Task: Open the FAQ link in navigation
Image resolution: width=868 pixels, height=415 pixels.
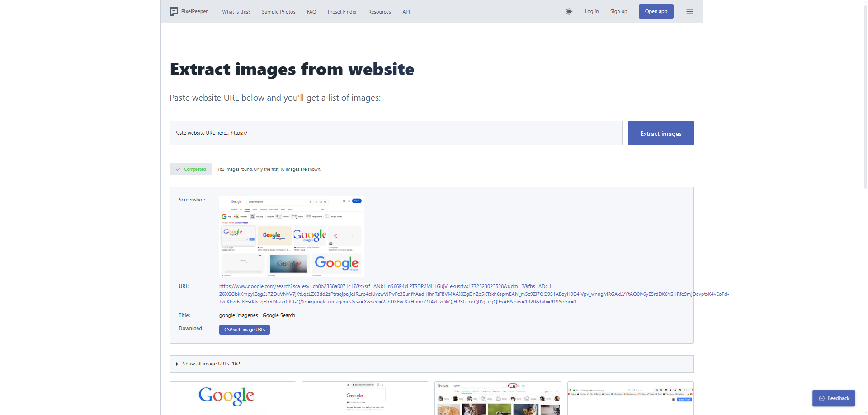Action: pos(311,12)
